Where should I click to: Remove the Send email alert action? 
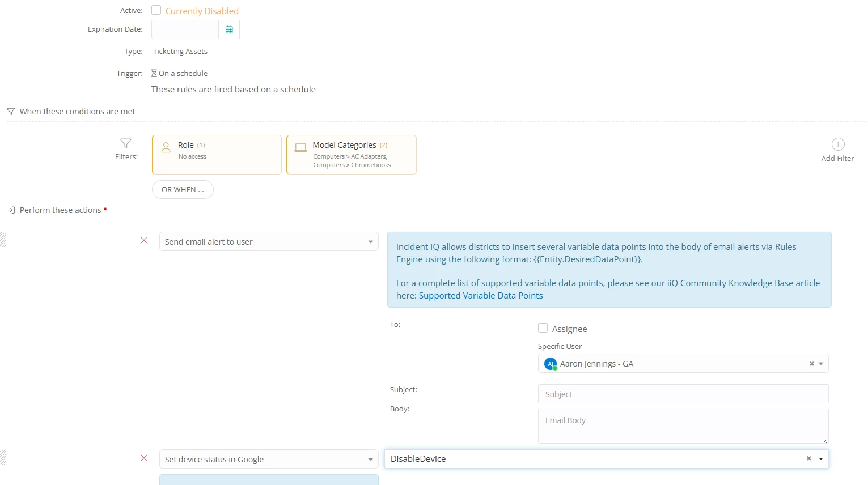[144, 241]
